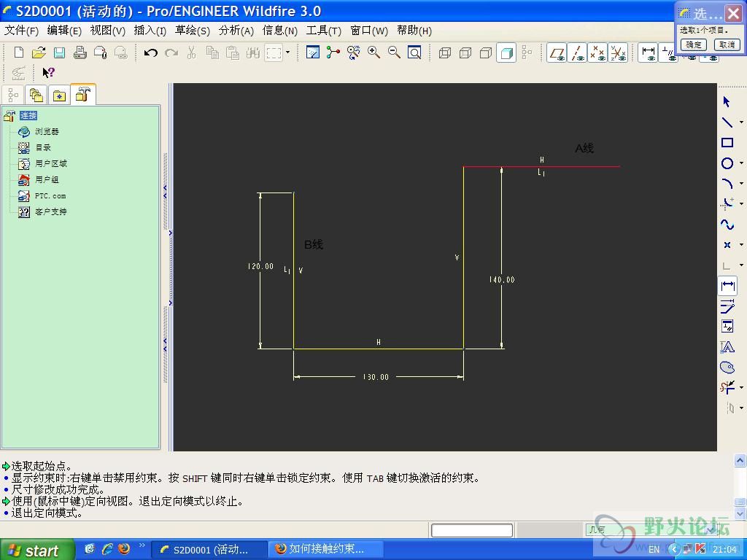Expand the Trim tool flyout arrow
This screenshot has width=747, height=560.
pyautogui.click(x=741, y=388)
